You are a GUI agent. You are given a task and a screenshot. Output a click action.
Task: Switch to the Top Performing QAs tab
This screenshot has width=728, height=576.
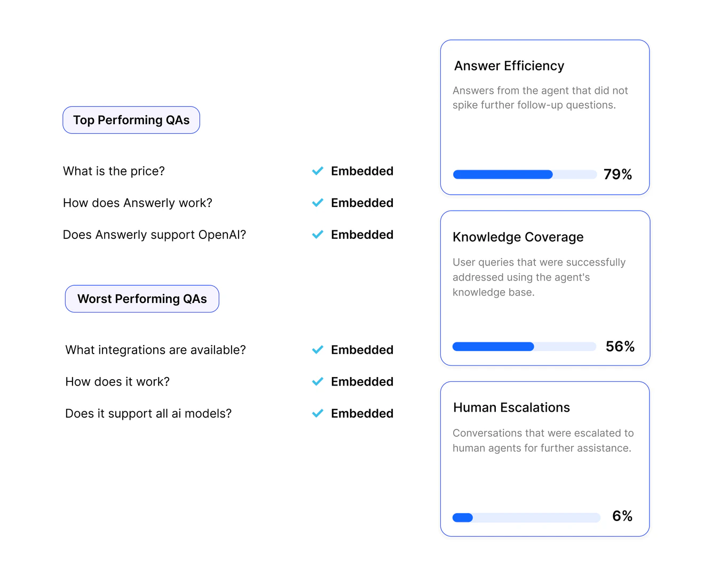131,120
